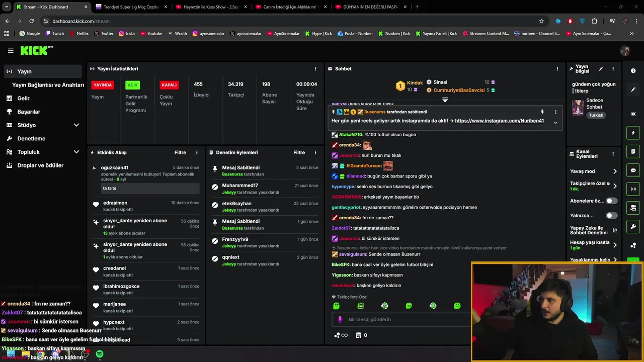Viewport: 644px width, 362px height.
Task: Expand the Topluluk sidebar section
Action: (x=76, y=152)
